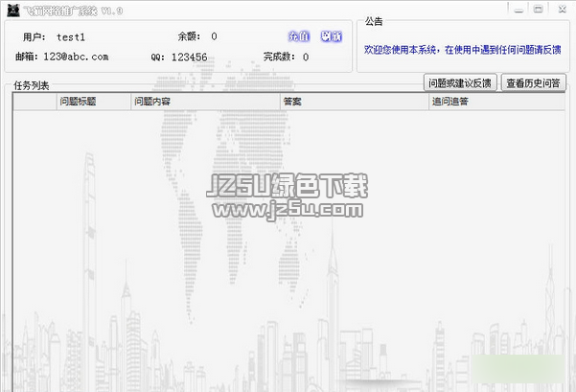Minimize the window
The height and width of the screenshot is (392, 576).
tap(518, 10)
